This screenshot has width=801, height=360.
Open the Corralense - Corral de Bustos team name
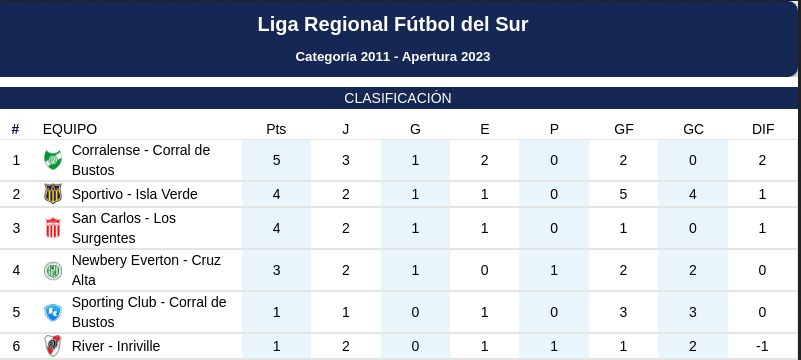(141, 160)
